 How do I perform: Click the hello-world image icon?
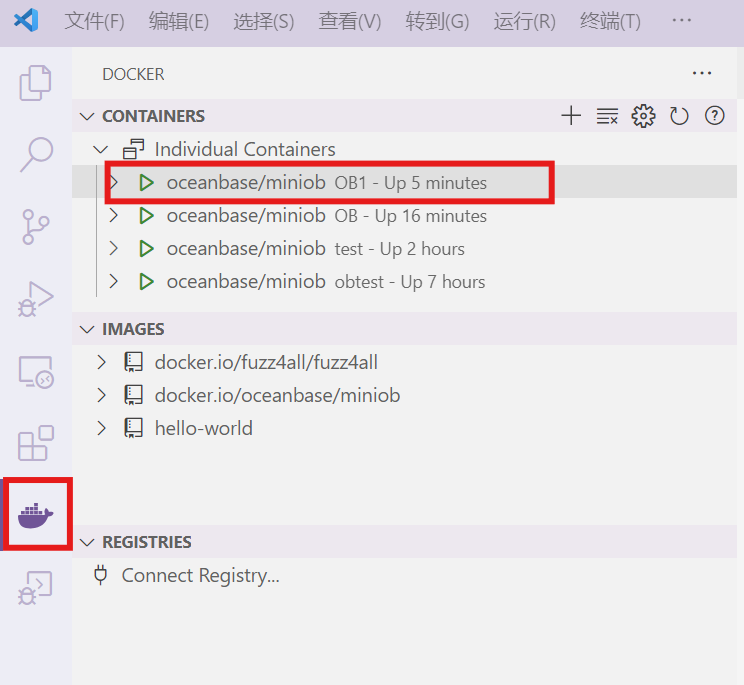pyautogui.click(x=133, y=428)
